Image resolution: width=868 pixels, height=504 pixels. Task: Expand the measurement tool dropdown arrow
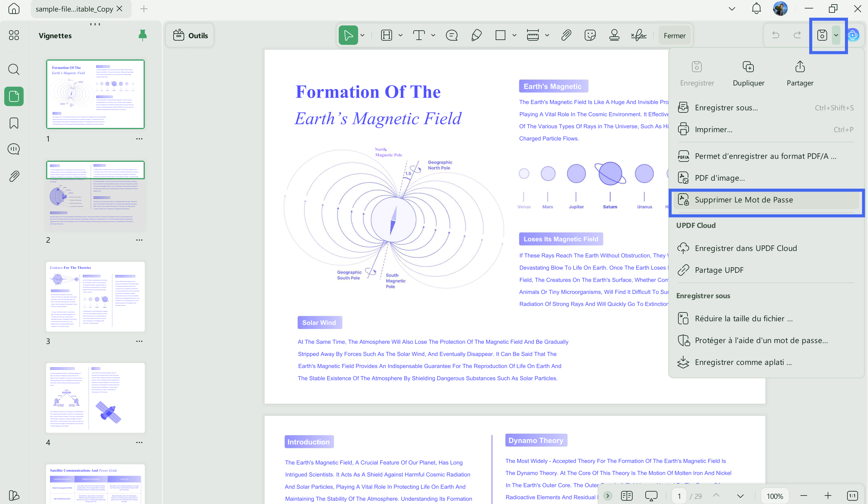pos(547,35)
